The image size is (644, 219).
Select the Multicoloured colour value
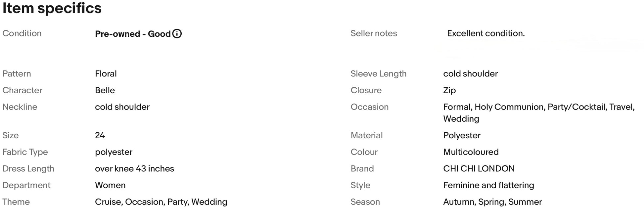click(x=471, y=152)
